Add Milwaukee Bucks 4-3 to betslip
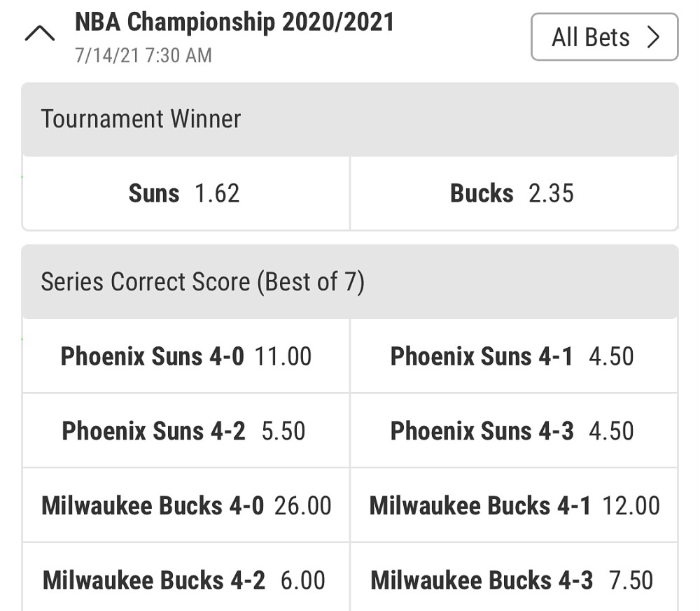This screenshot has width=700, height=611. [x=513, y=580]
